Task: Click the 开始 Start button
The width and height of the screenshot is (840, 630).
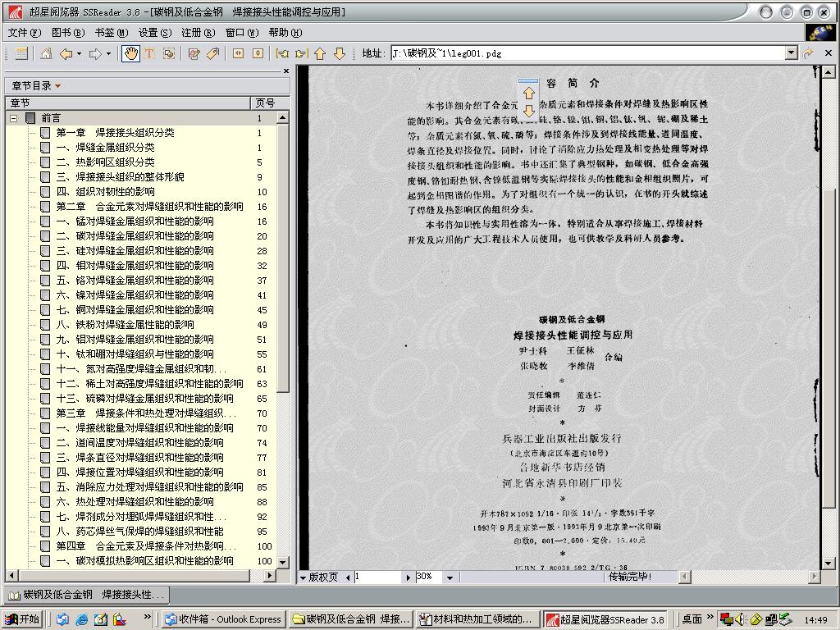Action: tap(22, 619)
